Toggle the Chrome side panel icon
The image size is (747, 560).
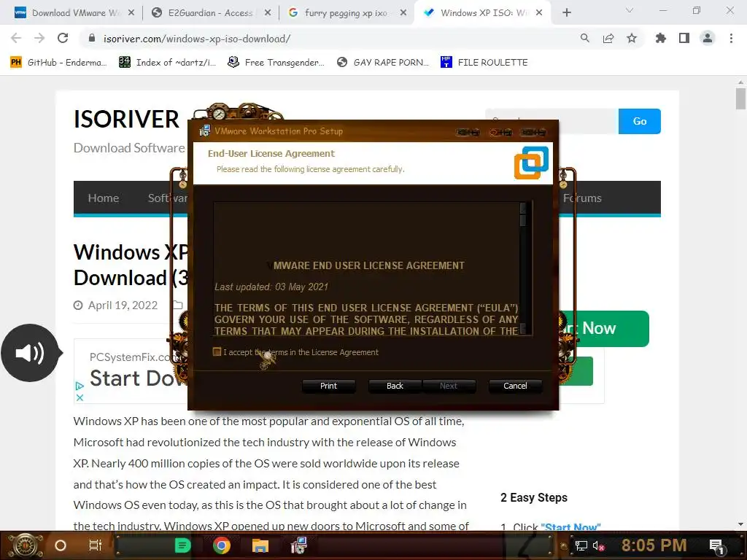coord(684,38)
